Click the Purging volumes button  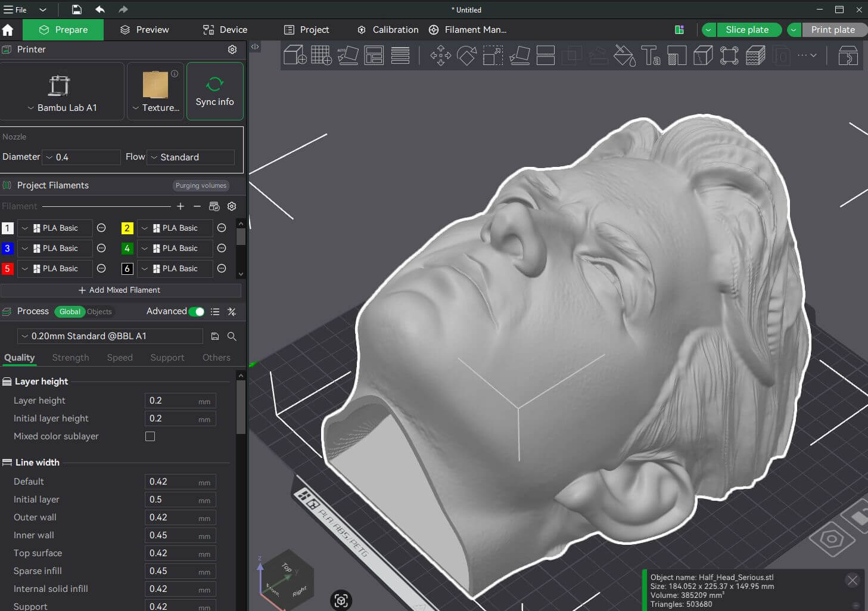point(201,185)
